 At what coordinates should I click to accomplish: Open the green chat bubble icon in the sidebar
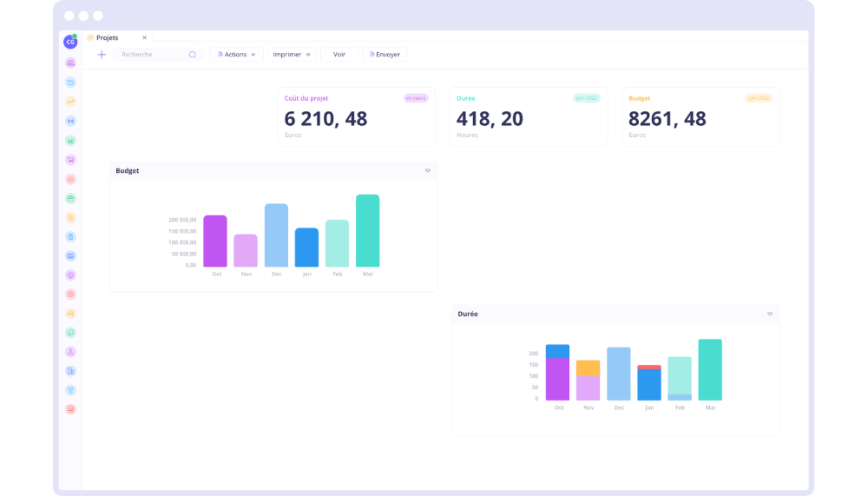[x=70, y=332]
